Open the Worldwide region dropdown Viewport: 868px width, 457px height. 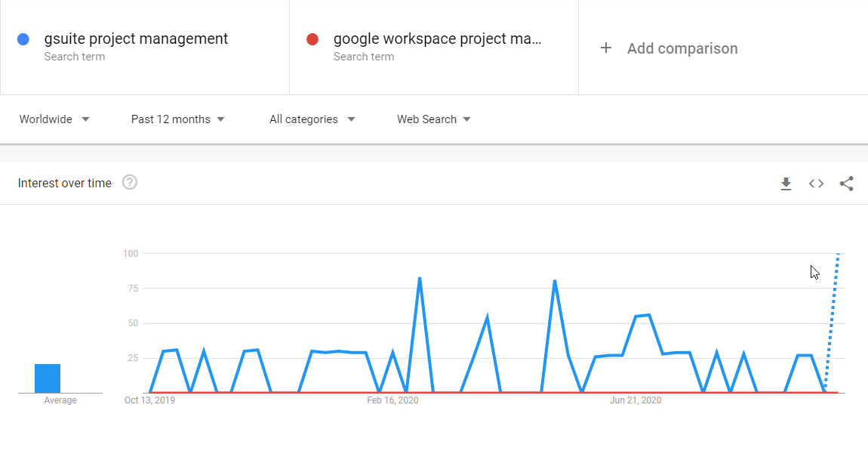(x=54, y=119)
